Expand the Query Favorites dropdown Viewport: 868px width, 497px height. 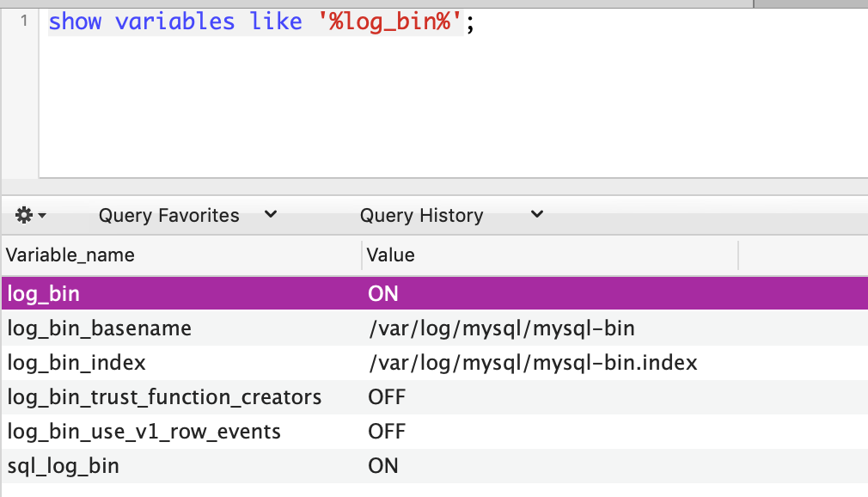pos(187,215)
